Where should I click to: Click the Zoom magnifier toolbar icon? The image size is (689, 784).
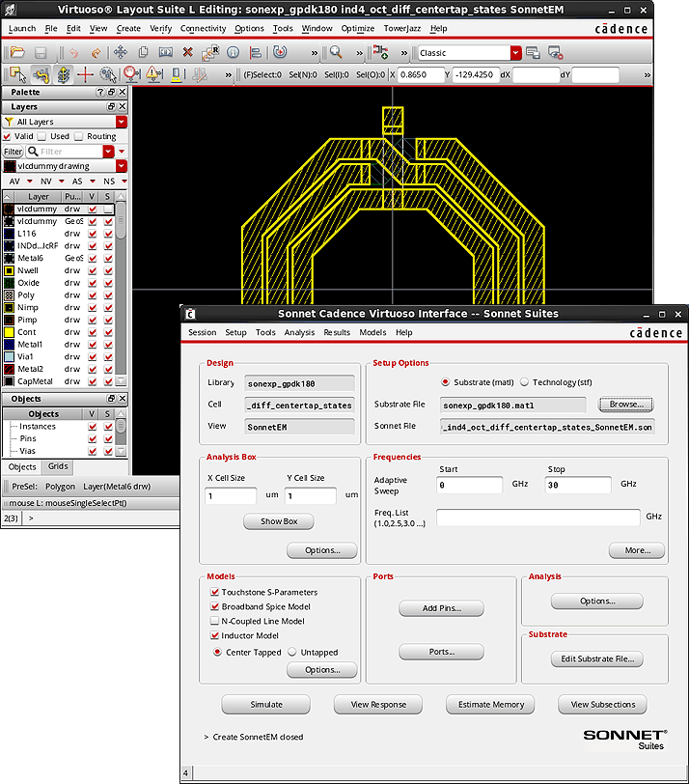[336, 52]
